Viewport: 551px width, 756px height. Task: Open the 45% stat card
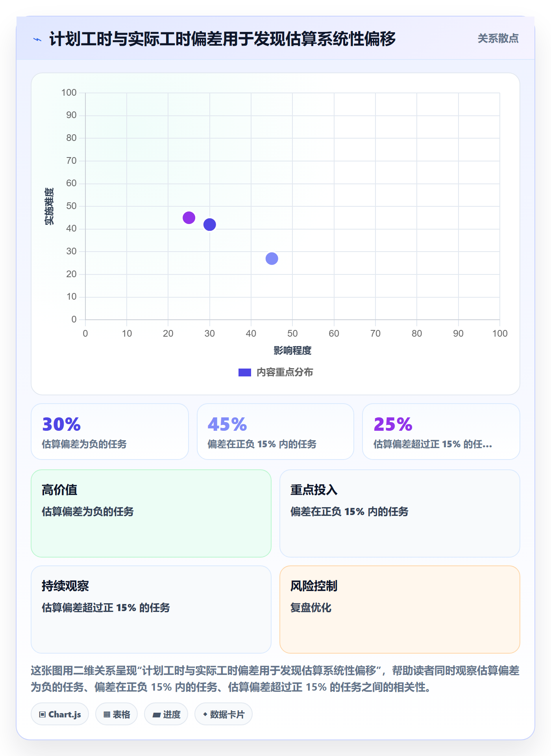click(x=275, y=432)
